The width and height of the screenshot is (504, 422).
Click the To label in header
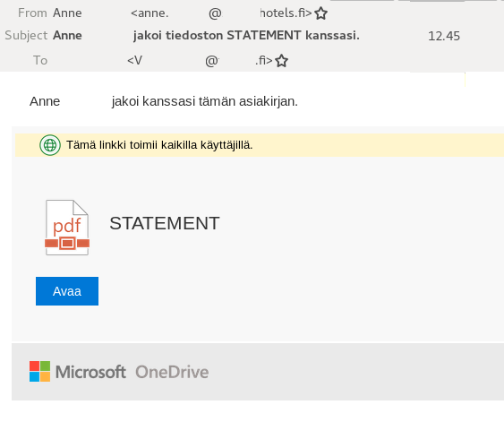pos(40,60)
